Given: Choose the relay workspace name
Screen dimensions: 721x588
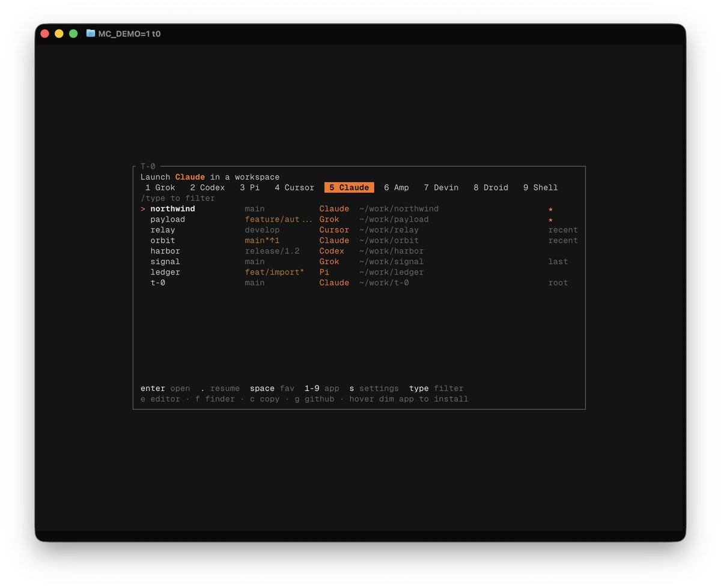Looking at the screenshot, I should 163,230.
